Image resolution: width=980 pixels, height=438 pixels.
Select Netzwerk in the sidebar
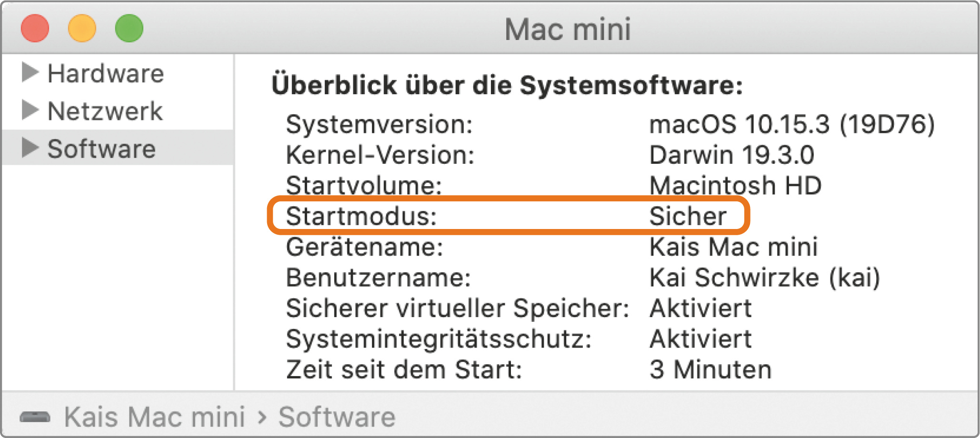coord(105,111)
